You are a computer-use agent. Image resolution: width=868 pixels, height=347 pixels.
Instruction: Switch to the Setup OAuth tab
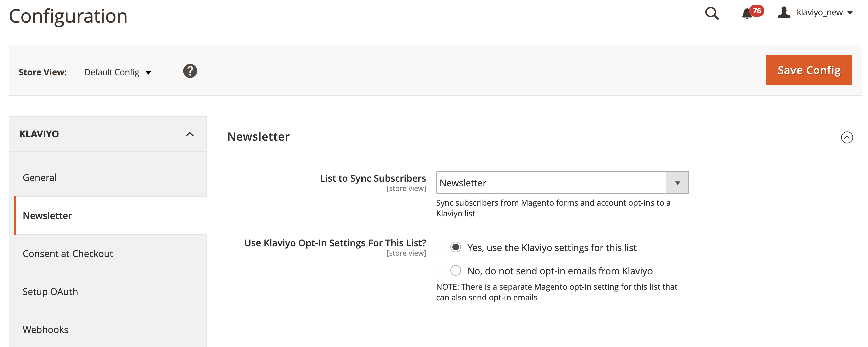tap(50, 292)
